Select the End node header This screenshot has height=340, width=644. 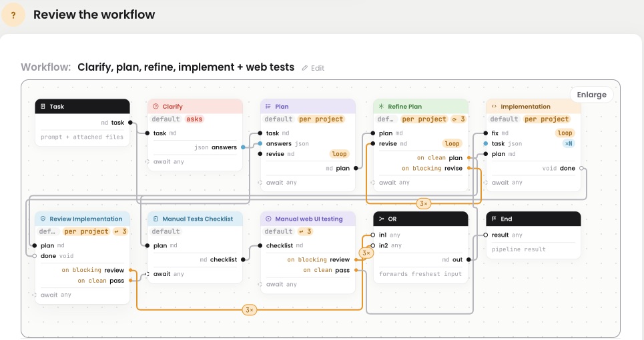click(533, 219)
